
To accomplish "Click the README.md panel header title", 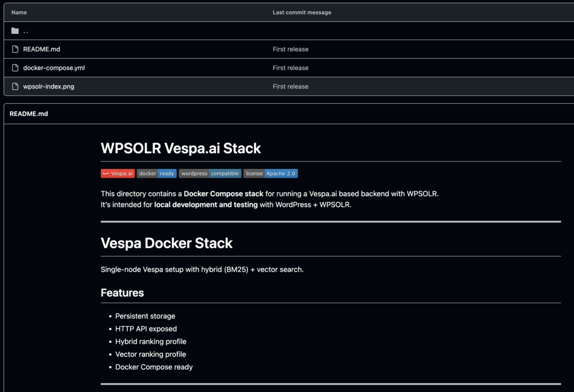I will tap(29, 114).
